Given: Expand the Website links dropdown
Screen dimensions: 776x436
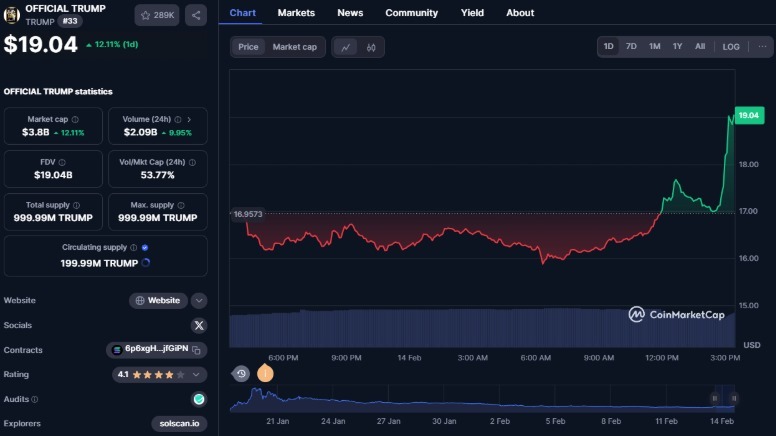Looking at the screenshot, I should pos(199,300).
